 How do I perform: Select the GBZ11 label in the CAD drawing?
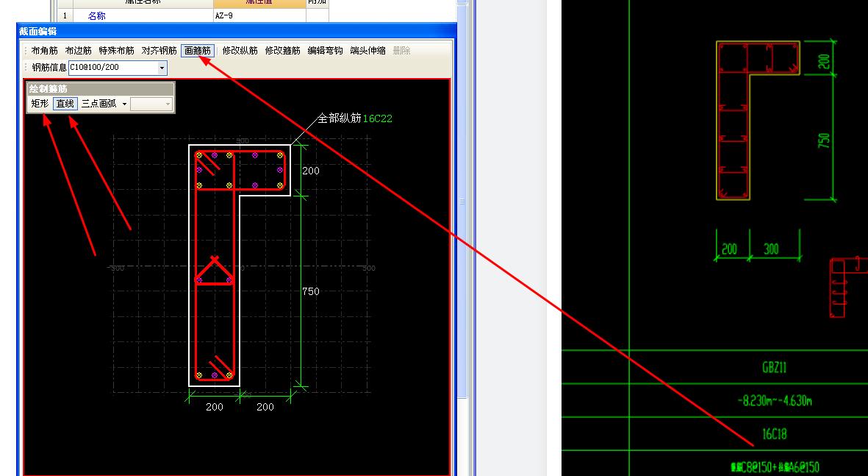pyautogui.click(x=775, y=367)
